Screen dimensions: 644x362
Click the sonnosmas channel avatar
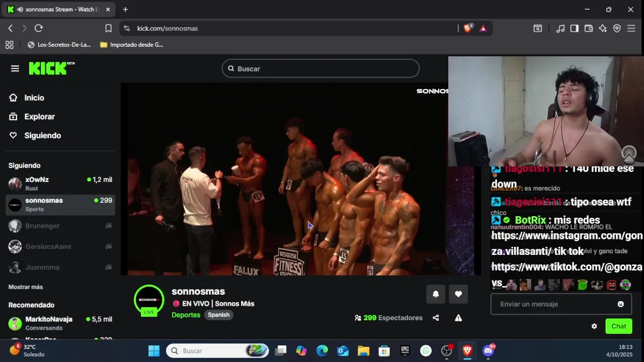149,300
